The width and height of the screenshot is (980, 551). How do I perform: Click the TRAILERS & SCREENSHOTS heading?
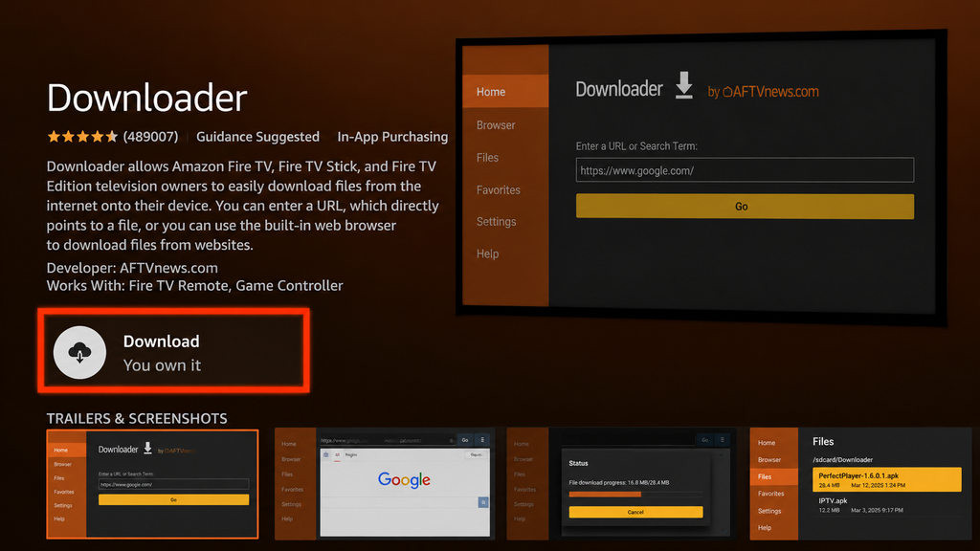click(137, 419)
